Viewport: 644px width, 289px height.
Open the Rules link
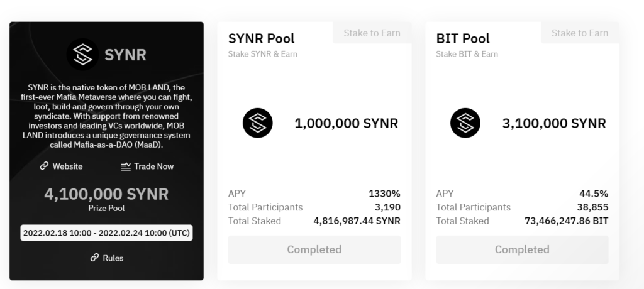(x=113, y=258)
